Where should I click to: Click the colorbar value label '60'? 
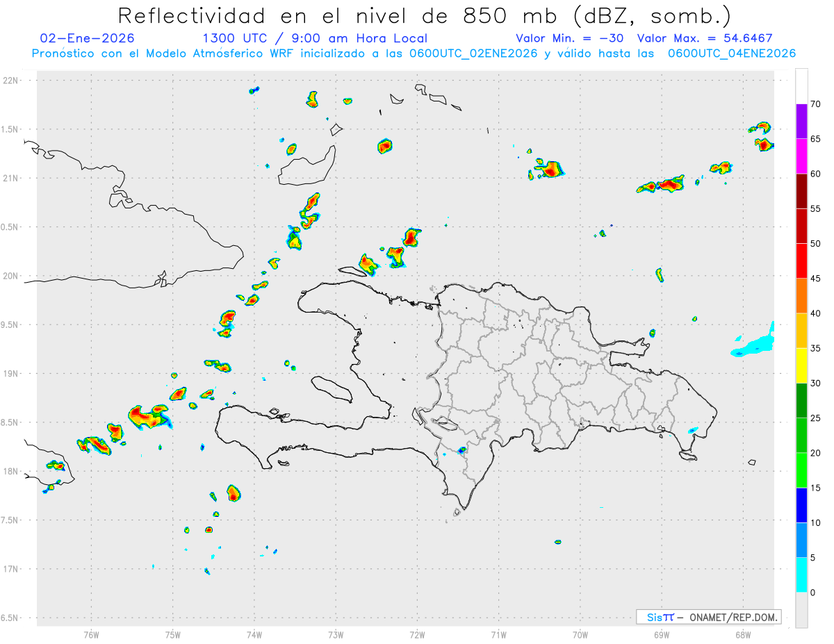(815, 174)
